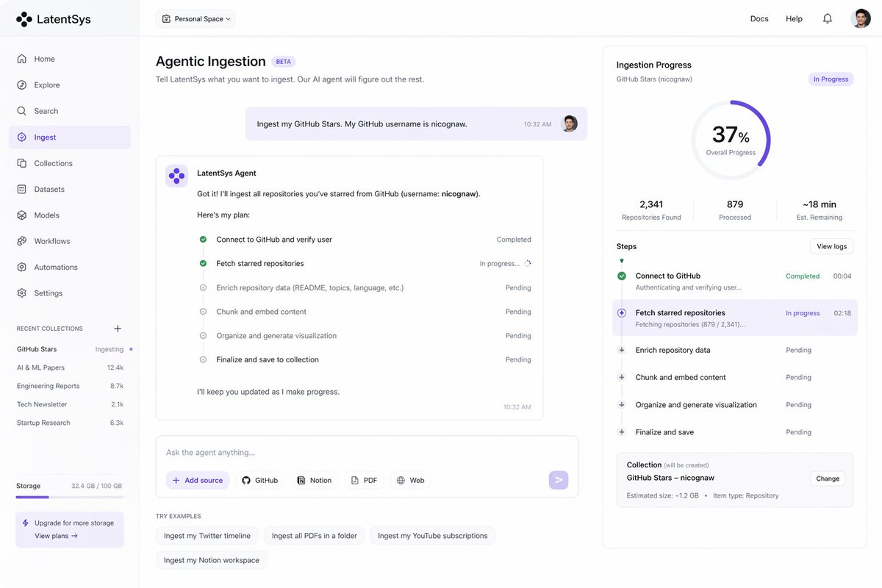Click the LatentSys Agent avatar icon

(176, 176)
